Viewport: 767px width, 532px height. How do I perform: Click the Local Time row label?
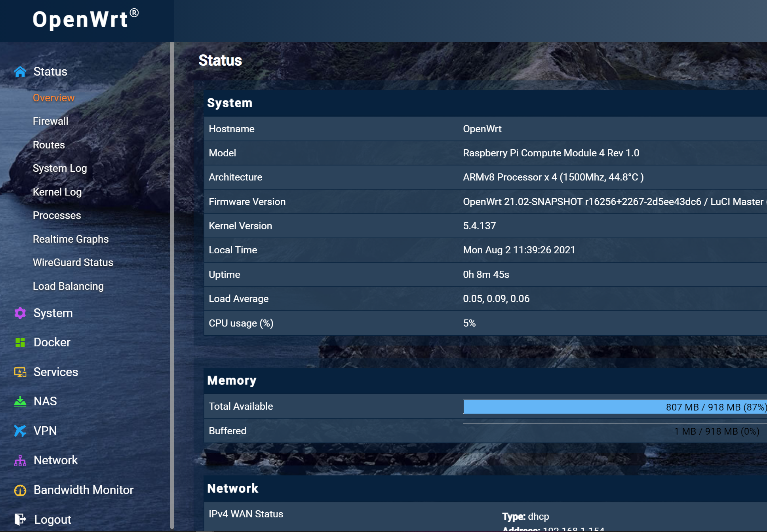(233, 250)
